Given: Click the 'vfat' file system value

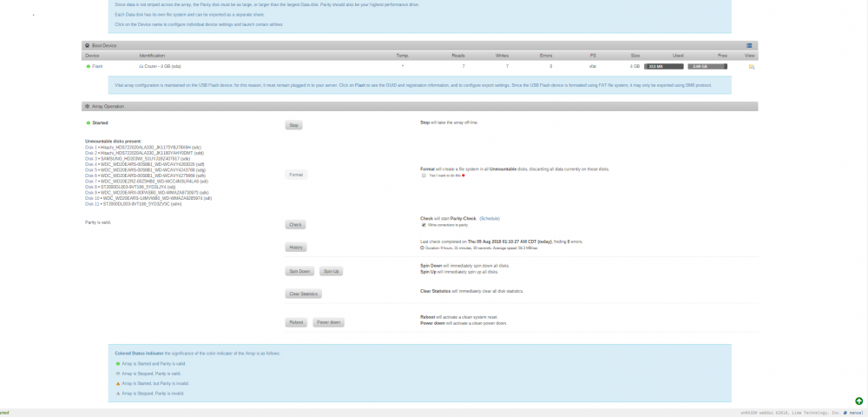Looking at the screenshot, I should (x=592, y=66).
